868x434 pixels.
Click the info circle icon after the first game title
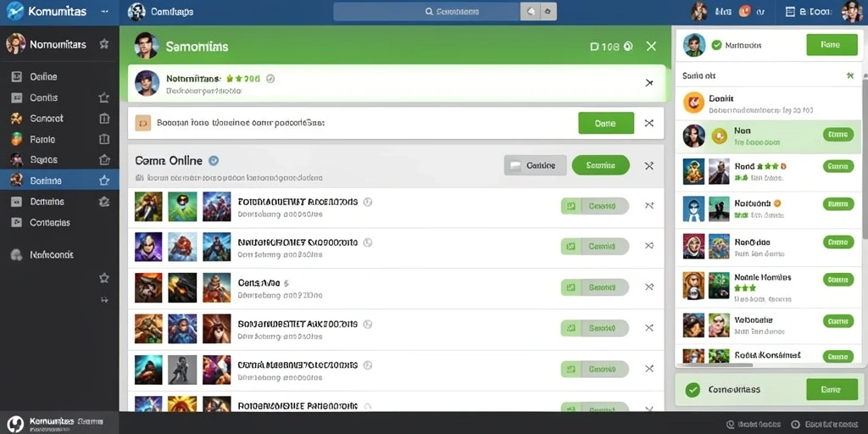(368, 202)
